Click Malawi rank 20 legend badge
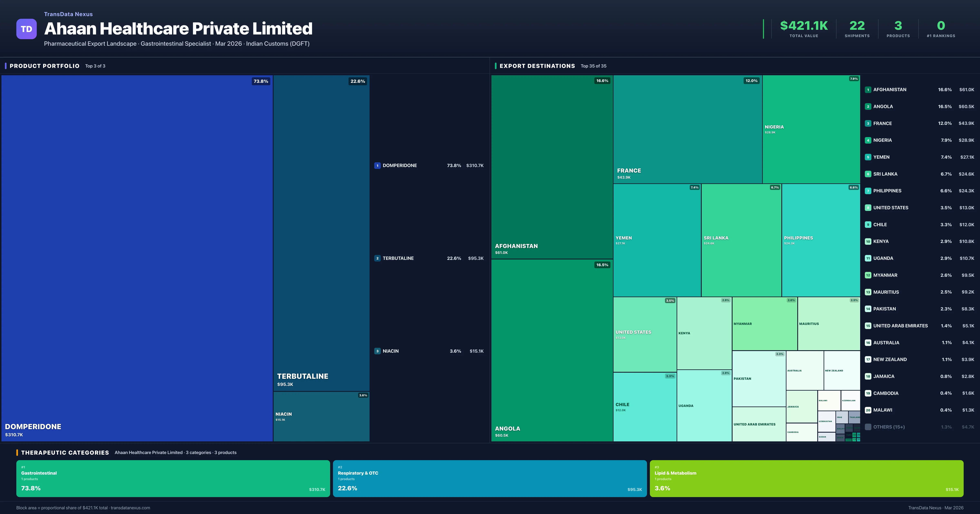 click(x=868, y=410)
